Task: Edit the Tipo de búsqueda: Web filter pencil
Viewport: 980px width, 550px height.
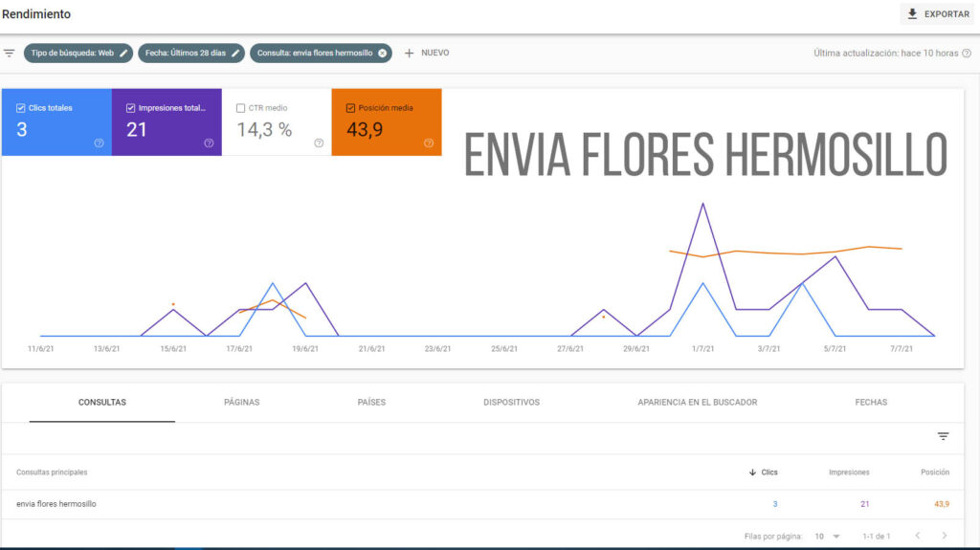Action: 123,54
